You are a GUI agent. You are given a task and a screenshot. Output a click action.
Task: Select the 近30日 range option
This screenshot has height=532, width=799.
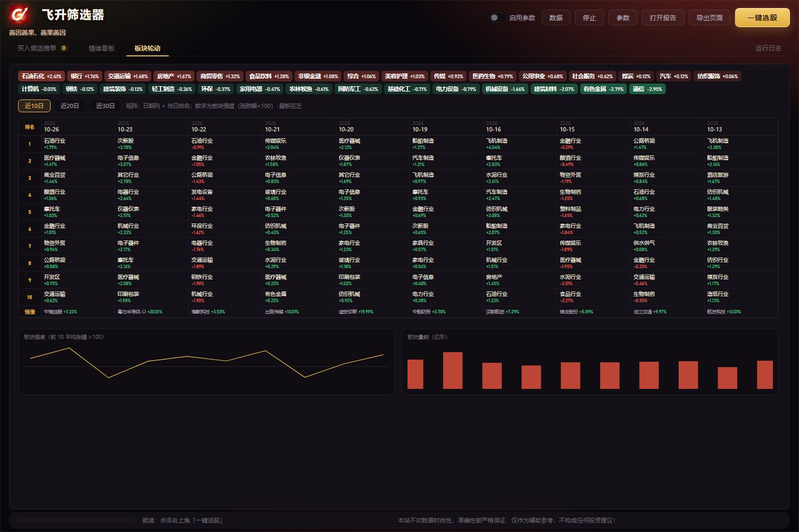(105, 106)
